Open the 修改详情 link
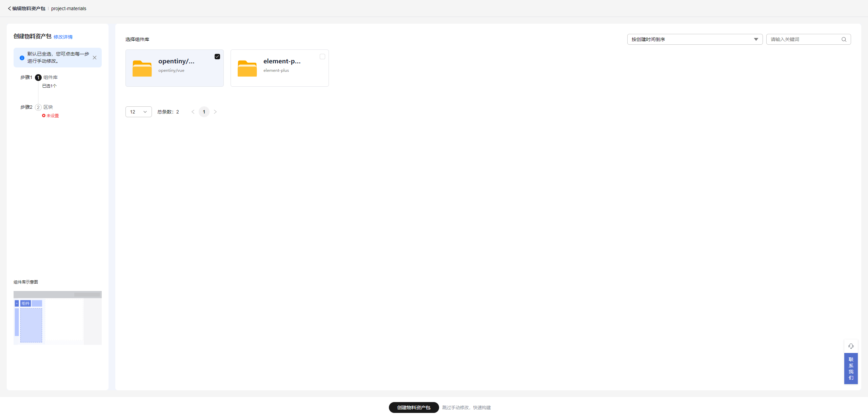This screenshot has height=418, width=868. [63, 37]
